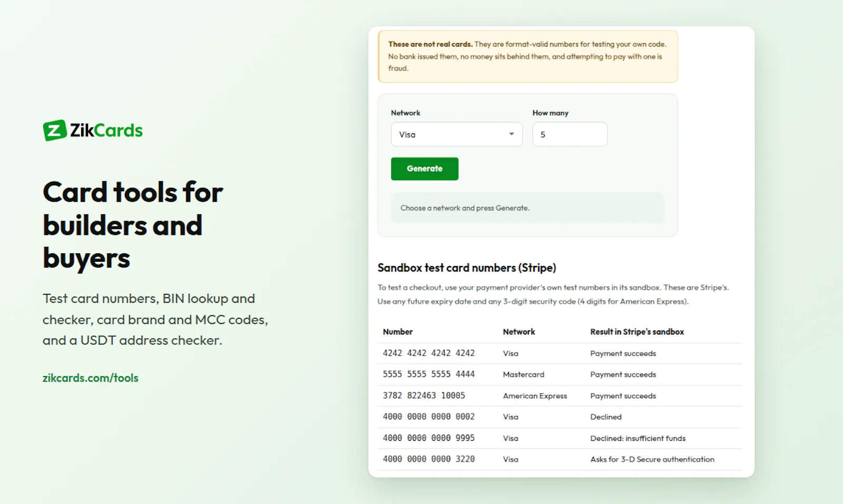Select the card number 4000 0000 0000 3220
Viewport: 843px width, 504px height.
(x=429, y=459)
